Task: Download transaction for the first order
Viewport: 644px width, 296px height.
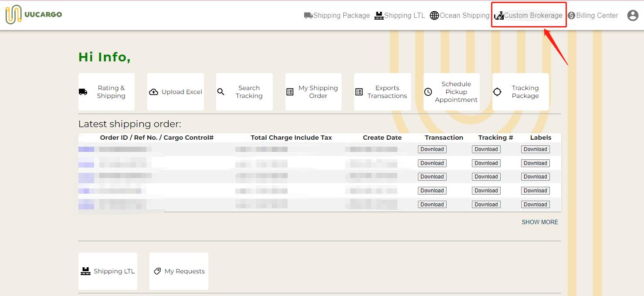Action: click(432, 149)
